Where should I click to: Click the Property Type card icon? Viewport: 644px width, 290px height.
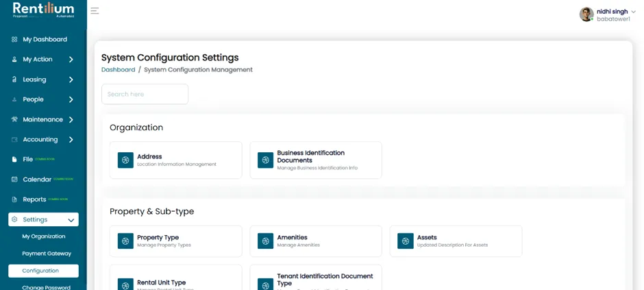125,241
